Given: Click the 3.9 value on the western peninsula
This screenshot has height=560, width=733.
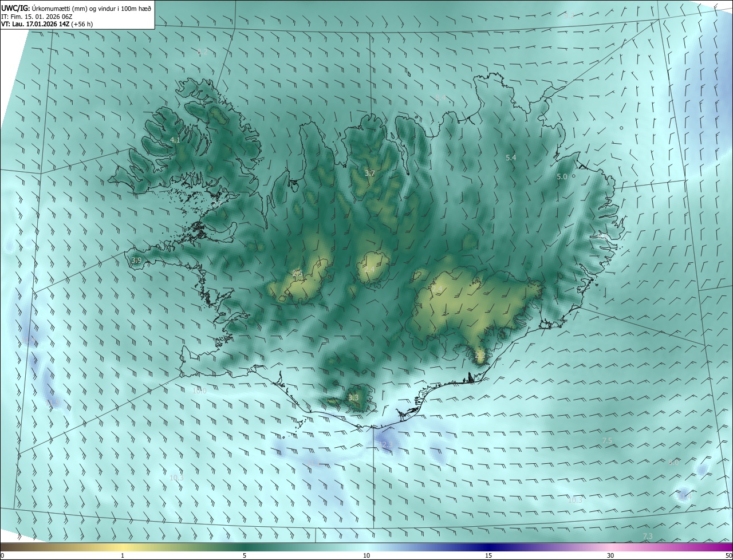Looking at the screenshot, I should click(x=136, y=261).
